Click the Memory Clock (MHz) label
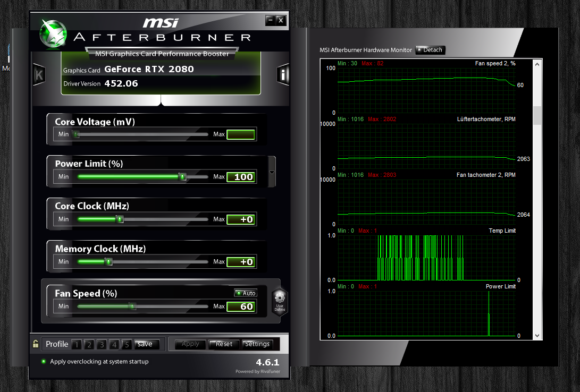 (100, 249)
